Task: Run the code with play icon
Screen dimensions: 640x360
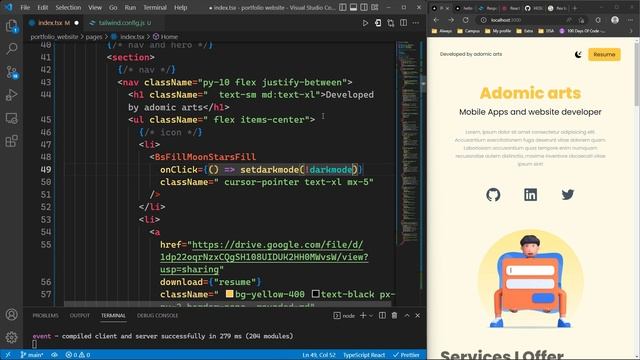Action: pyautogui.click(x=365, y=23)
